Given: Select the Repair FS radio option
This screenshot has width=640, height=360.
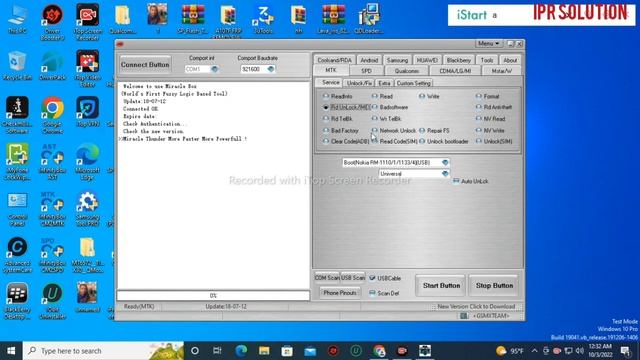Looking at the screenshot, I should pyautogui.click(x=422, y=130).
